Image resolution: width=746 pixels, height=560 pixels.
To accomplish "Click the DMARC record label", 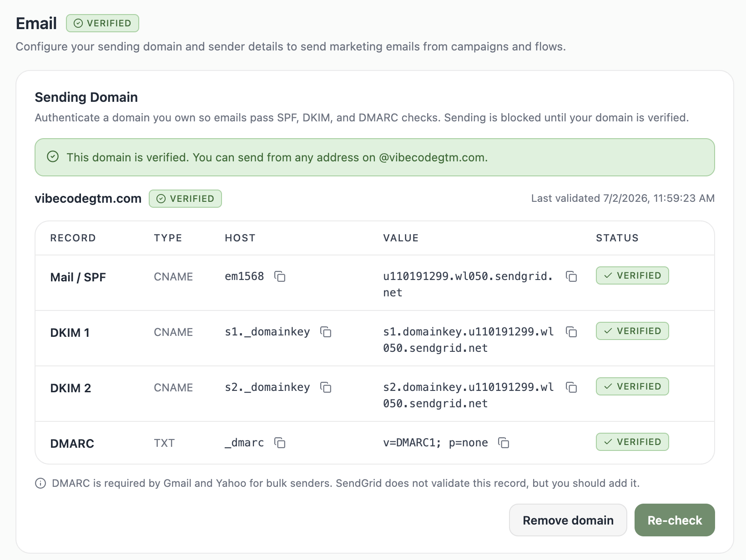I will coord(72,444).
